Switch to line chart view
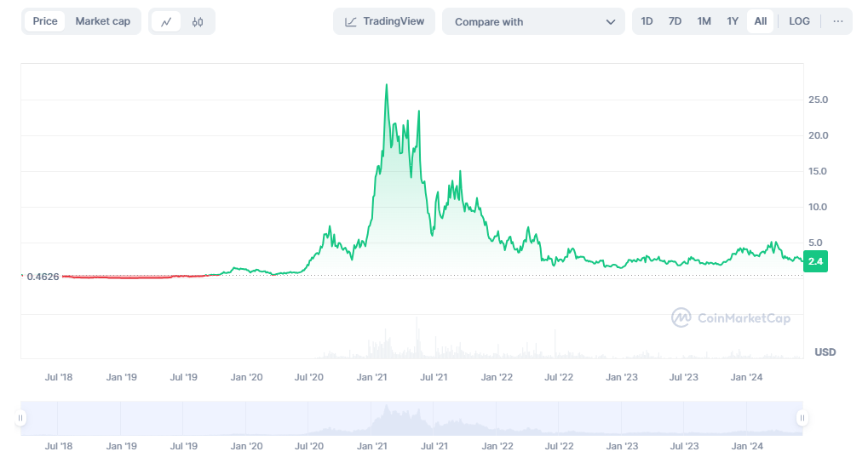The image size is (868, 463). point(167,21)
